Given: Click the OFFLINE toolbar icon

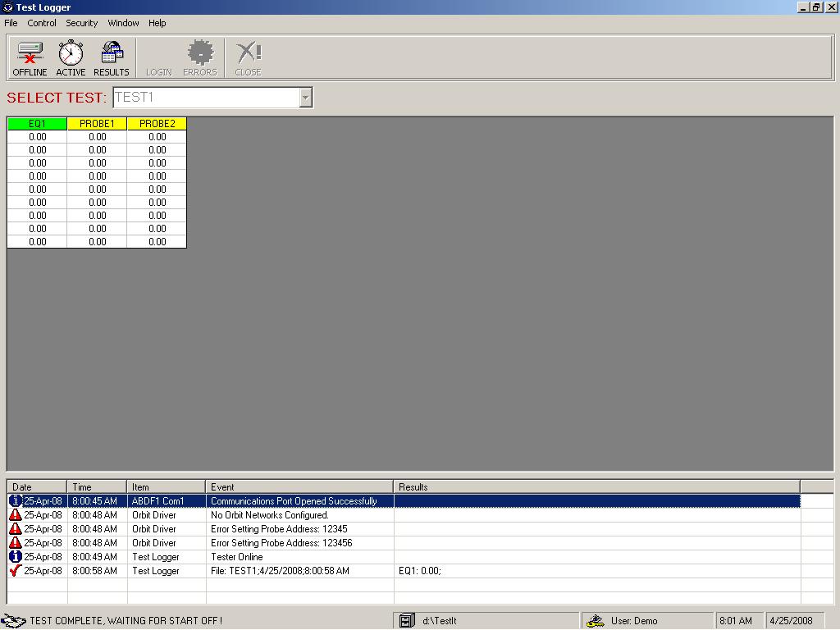Looking at the screenshot, I should [30, 57].
